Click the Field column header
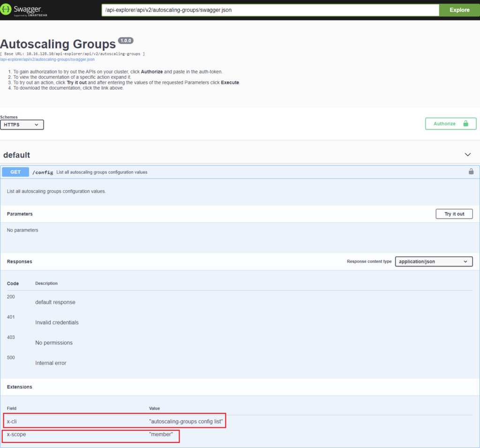The width and height of the screenshot is (480, 448). pyautogui.click(x=12, y=409)
